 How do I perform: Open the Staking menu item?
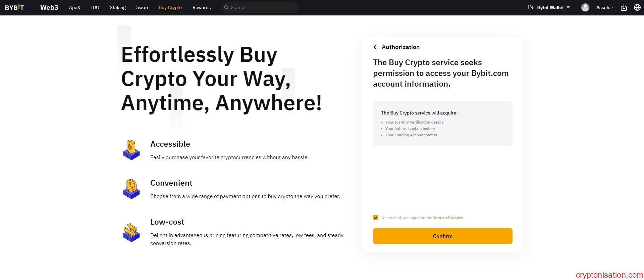(118, 7)
